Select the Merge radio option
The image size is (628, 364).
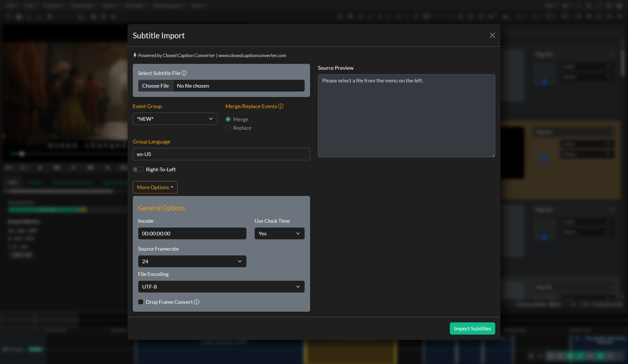coord(228,119)
